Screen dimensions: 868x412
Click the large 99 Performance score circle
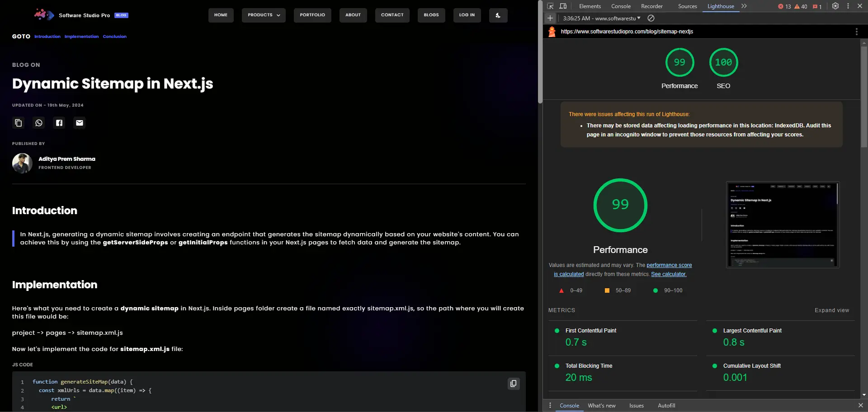(x=620, y=206)
